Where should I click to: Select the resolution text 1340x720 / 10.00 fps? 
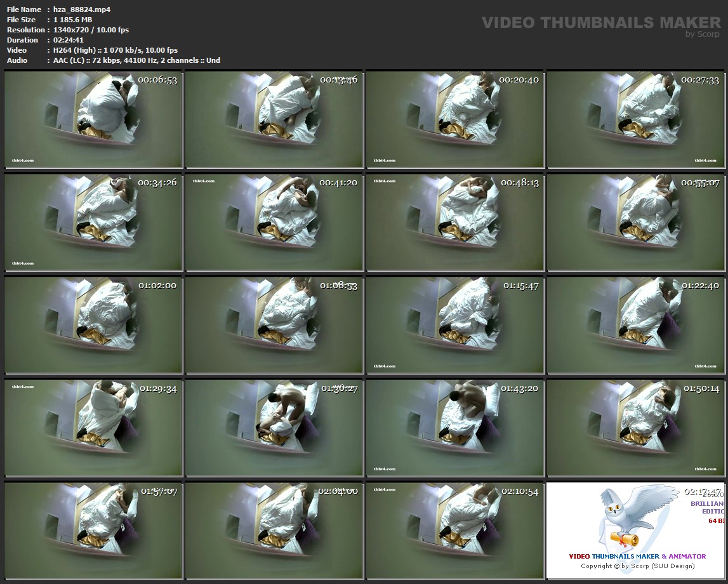91,30
